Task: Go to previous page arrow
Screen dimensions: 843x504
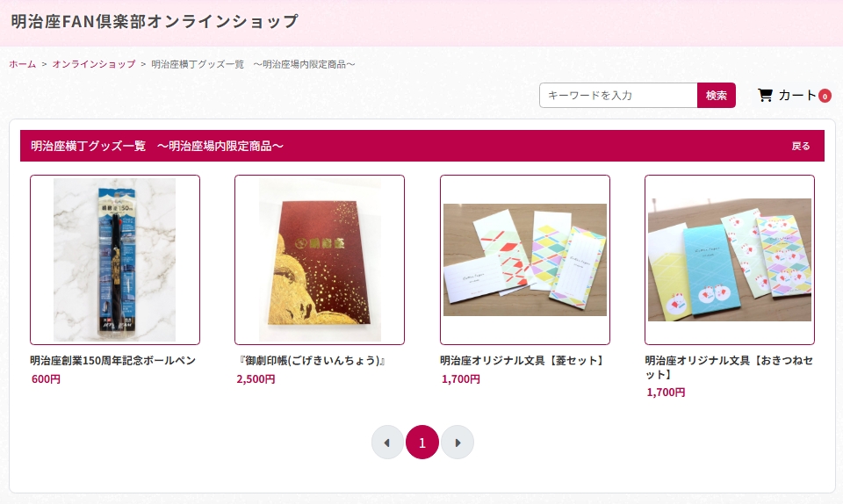Action: click(x=387, y=443)
